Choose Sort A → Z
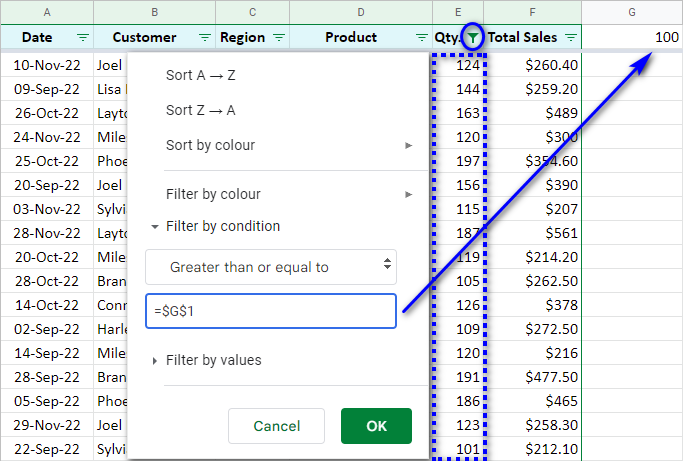The image size is (683, 461). tap(201, 75)
